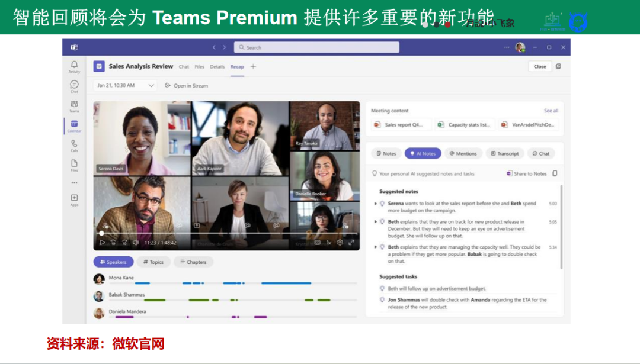The width and height of the screenshot is (640, 364).
Task: Open Calendar in the left sidebar
Action: pos(74,126)
